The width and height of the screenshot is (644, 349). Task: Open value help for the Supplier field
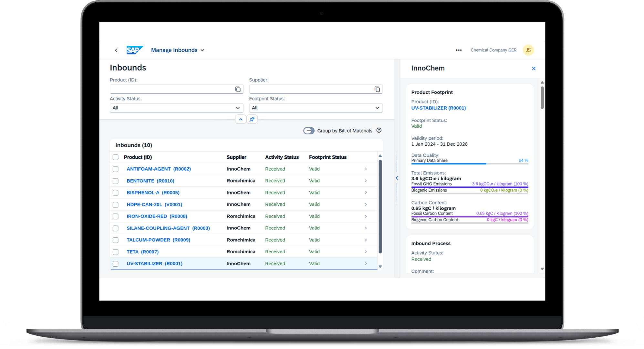tap(377, 90)
